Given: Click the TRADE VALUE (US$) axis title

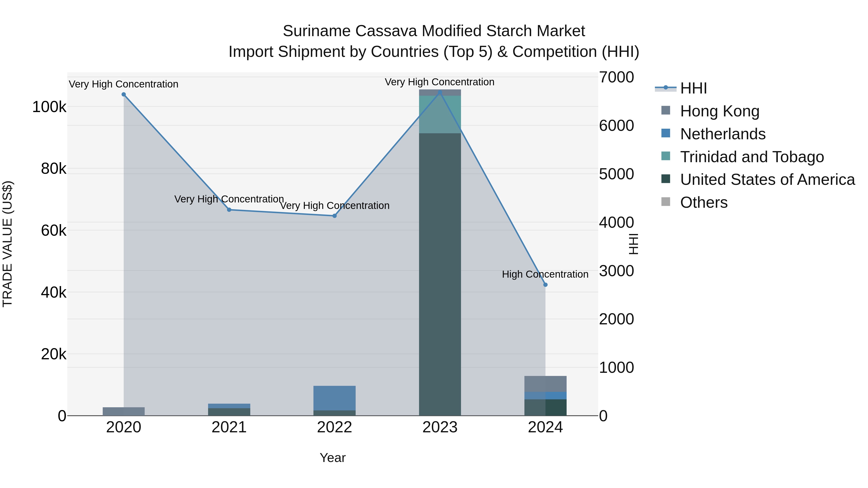Looking at the screenshot, I should click(x=7, y=244).
